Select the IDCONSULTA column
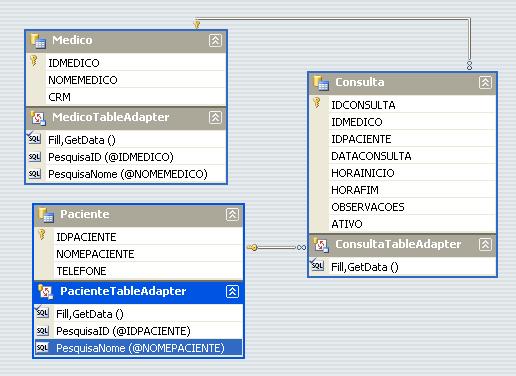Viewport: 516px width, 376px height. coord(403,105)
